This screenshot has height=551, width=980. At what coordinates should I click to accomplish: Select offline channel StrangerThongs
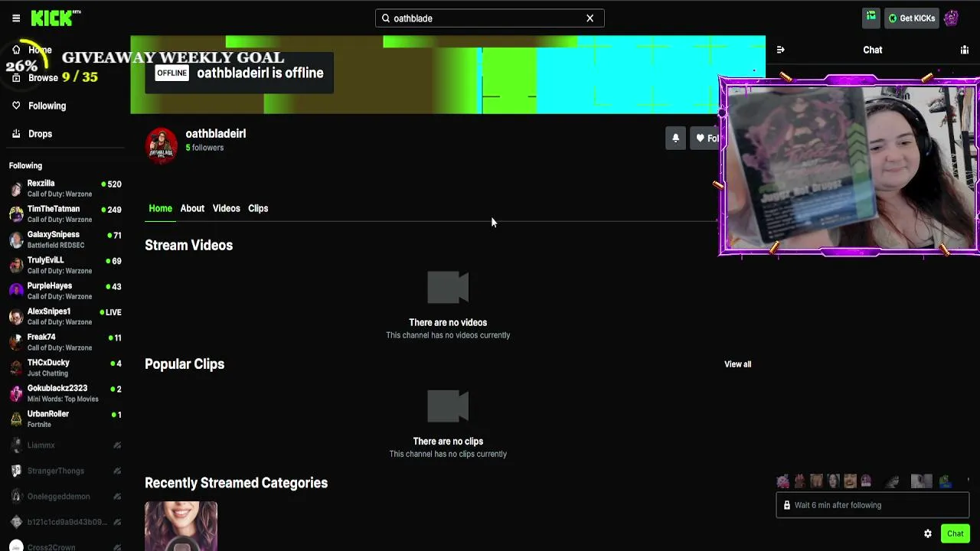point(65,471)
